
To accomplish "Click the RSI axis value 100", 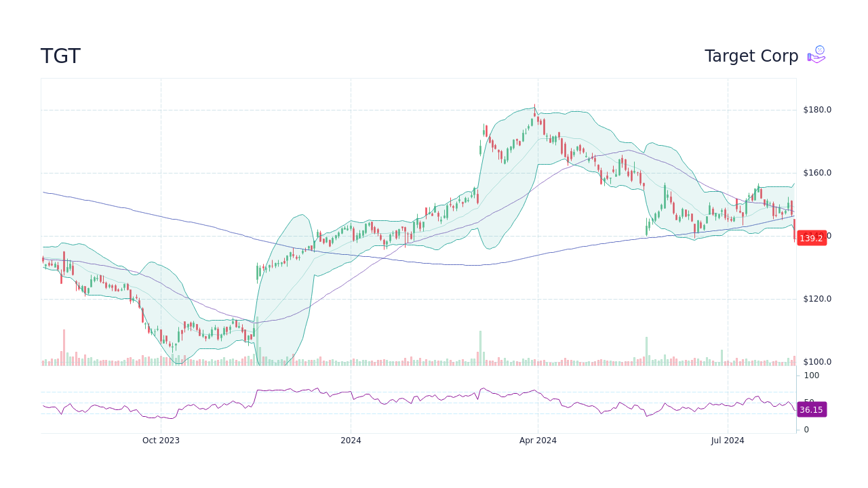I will click(812, 375).
